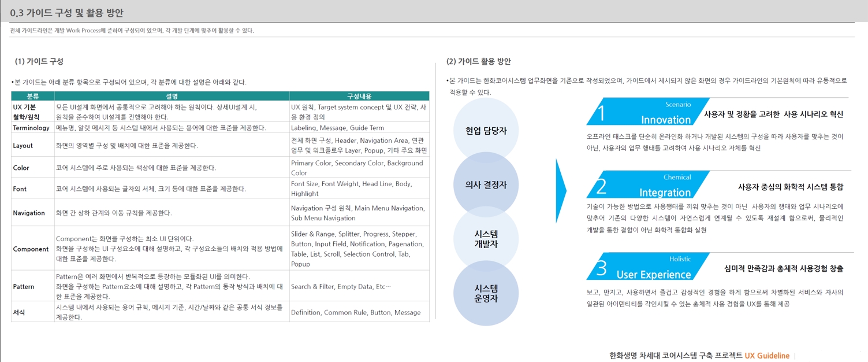This screenshot has width=868, height=362.
Task: Click the (2) 가이드 활용 방안 heading
Action: tap(478, 61)
